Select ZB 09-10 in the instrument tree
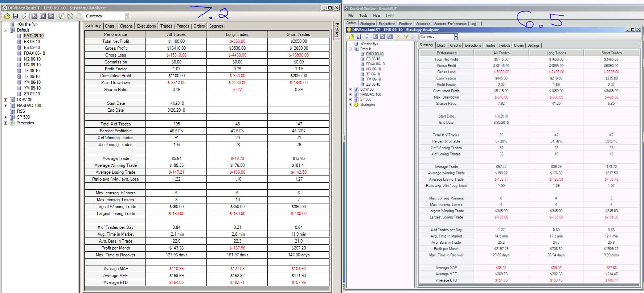The width and height of the screenshot is (644, 293). (32, 94)
